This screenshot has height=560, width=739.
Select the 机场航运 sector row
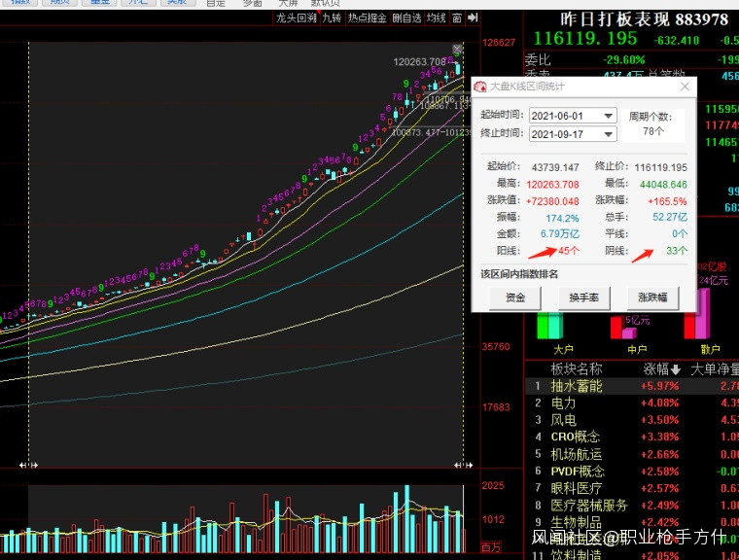point(632,454)
